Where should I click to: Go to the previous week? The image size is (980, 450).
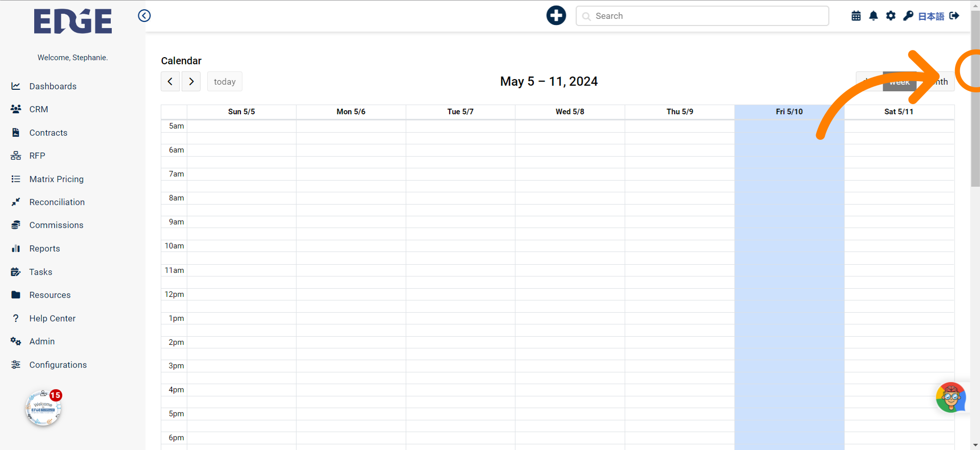[x=170, y=82]
